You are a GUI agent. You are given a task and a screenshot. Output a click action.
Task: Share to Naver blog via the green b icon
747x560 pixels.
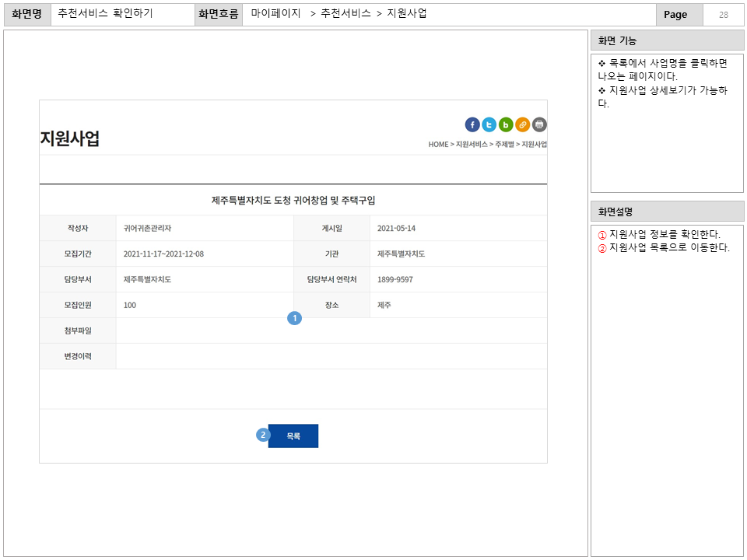[x=506, y=124]
